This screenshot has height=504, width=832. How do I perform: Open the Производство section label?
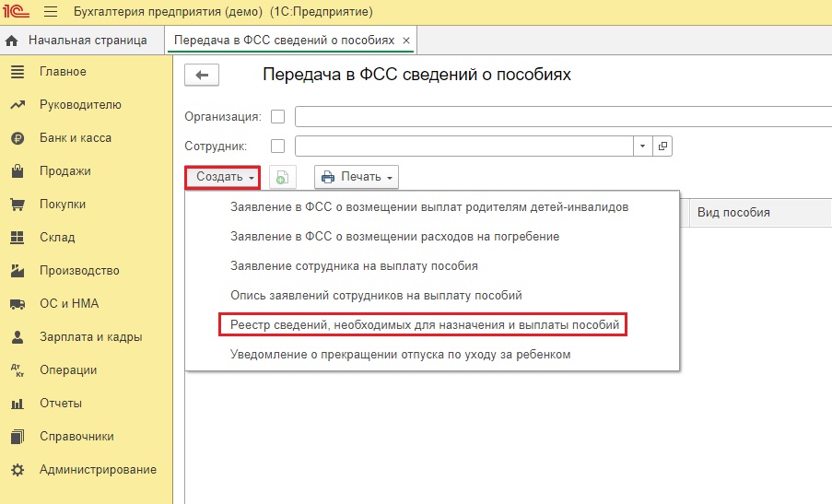pyautogui.click(x=79, y=271)
